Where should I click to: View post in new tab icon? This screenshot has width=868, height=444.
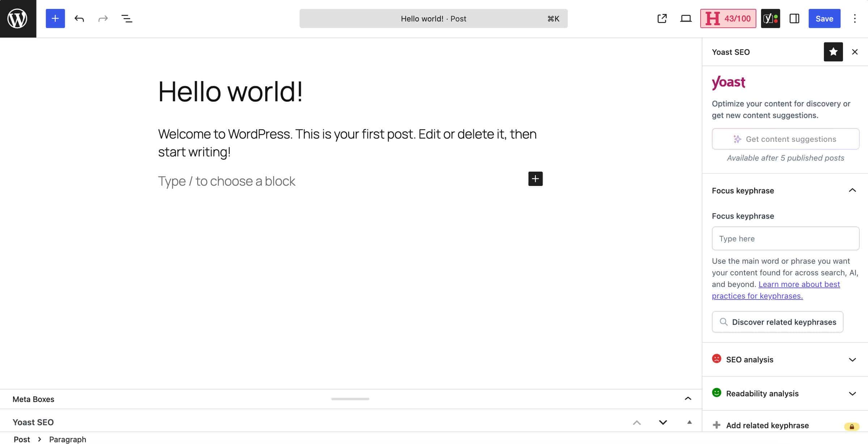pyautogui.click(x=662, y=18)
